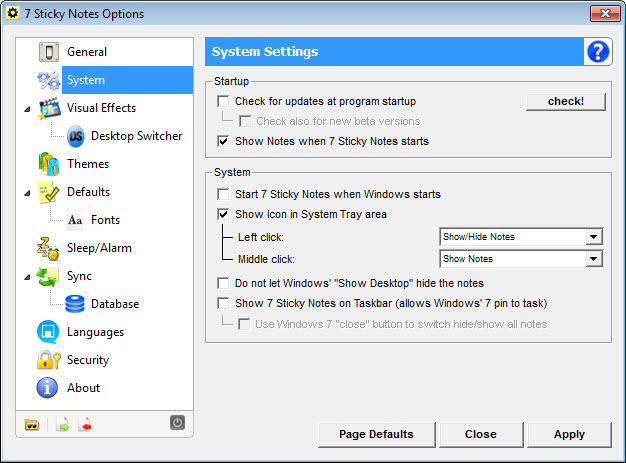This screenshot has height=463, width=626.
Task: Click the power button icon at the sidebar bottom
Action: click(x=177, y=423)
